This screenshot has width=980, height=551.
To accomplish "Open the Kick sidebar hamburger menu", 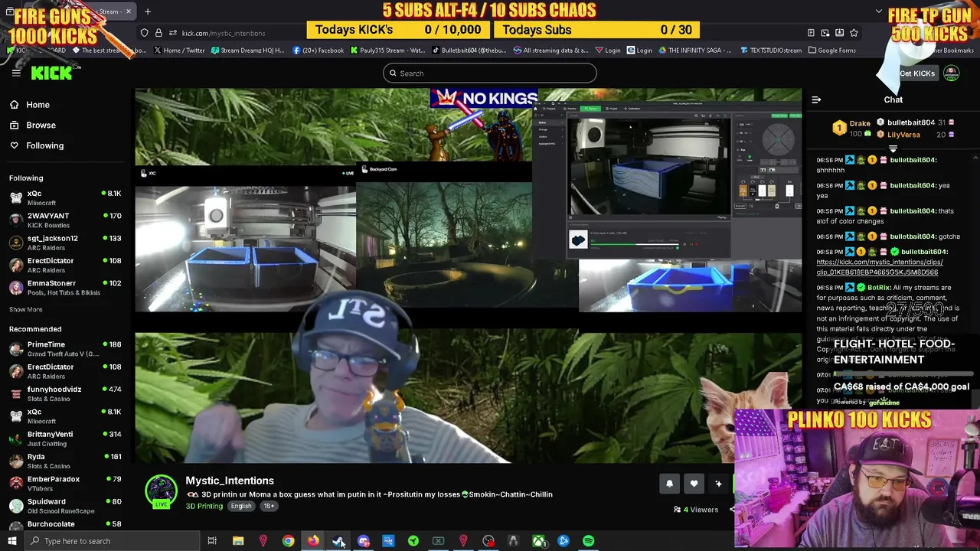I will coord(16,73).
